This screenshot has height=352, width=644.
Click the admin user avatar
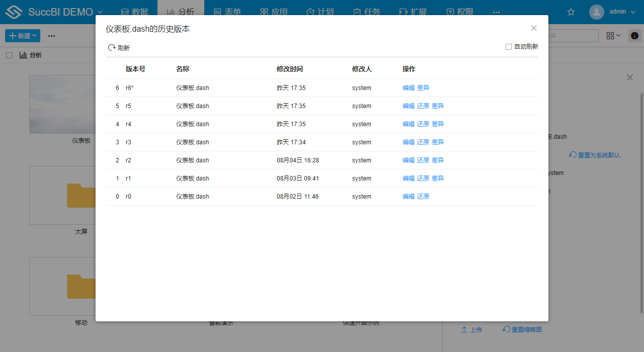coord(597,12)
